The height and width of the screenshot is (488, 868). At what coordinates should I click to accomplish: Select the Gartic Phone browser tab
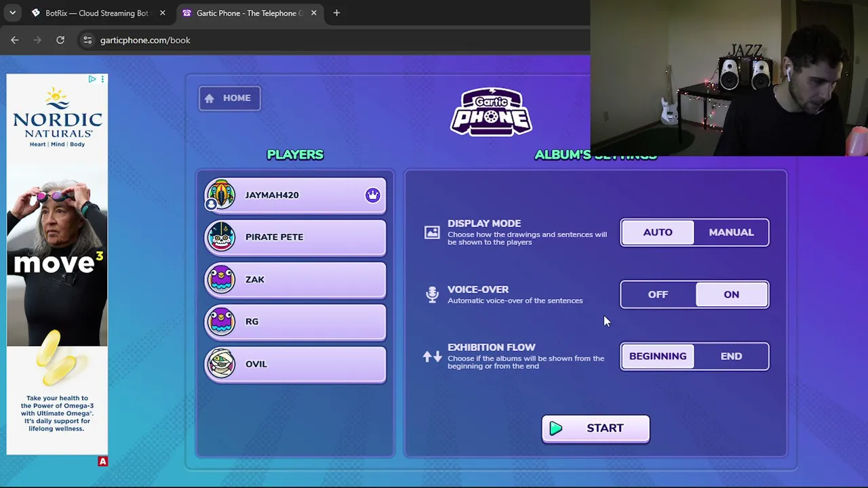[x=249, y=13]
